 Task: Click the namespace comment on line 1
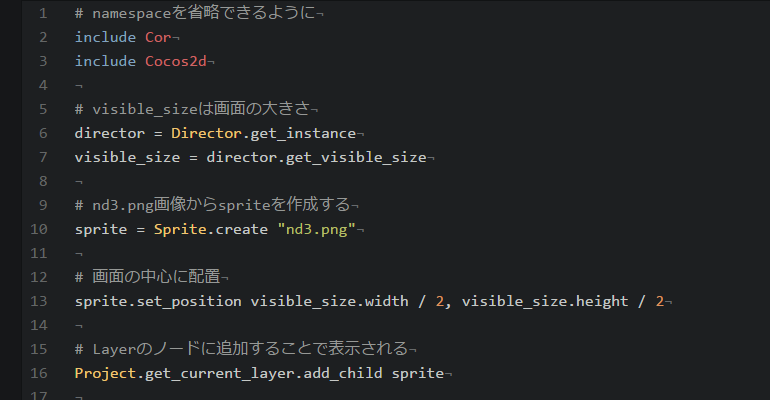pos(205,13)
